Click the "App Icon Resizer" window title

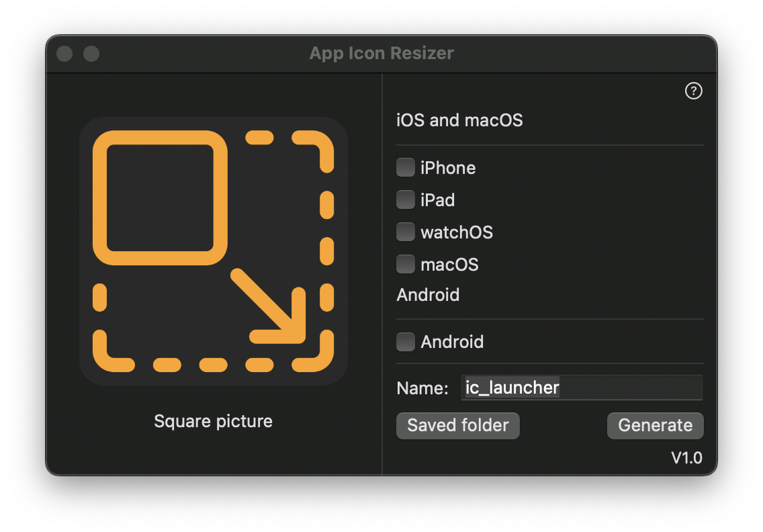(381, 53)
